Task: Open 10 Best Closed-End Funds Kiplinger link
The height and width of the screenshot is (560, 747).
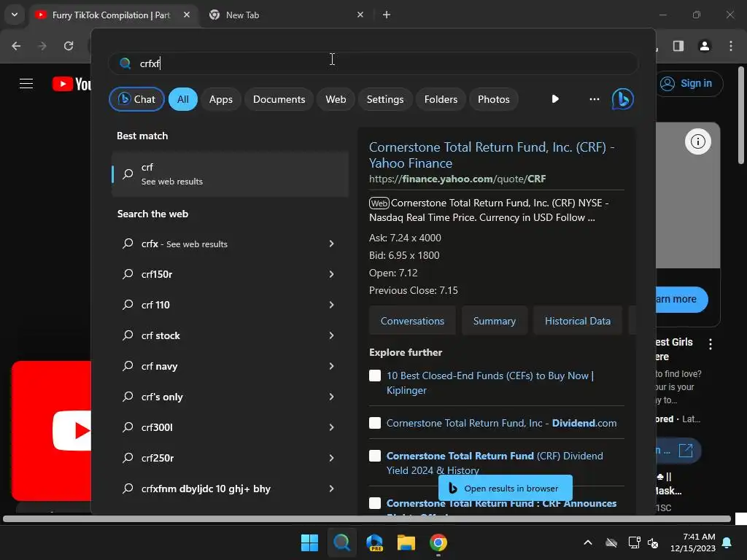Action: pyautogui.click(x=489, y=383)
